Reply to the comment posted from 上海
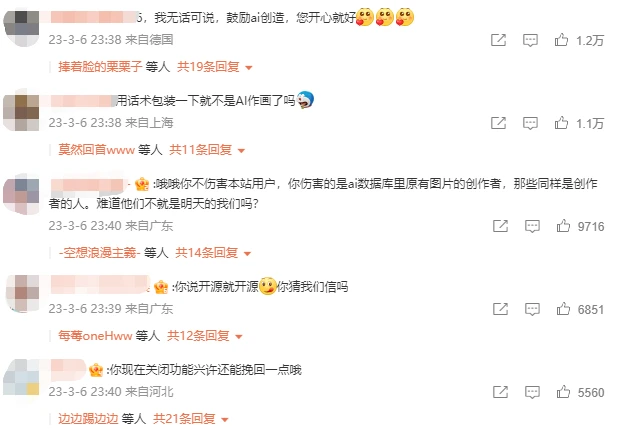The height and width of the screenshot is (429, 624). (x=530, y=123)
